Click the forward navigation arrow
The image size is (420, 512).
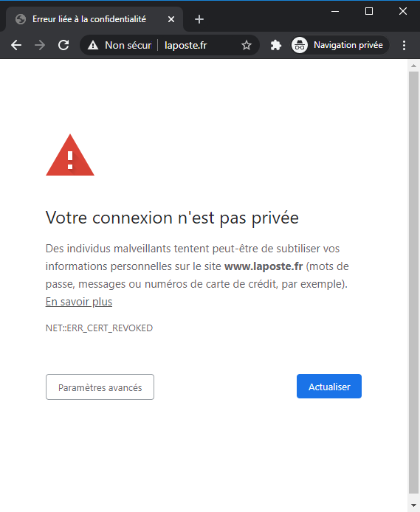coord(40,45)
